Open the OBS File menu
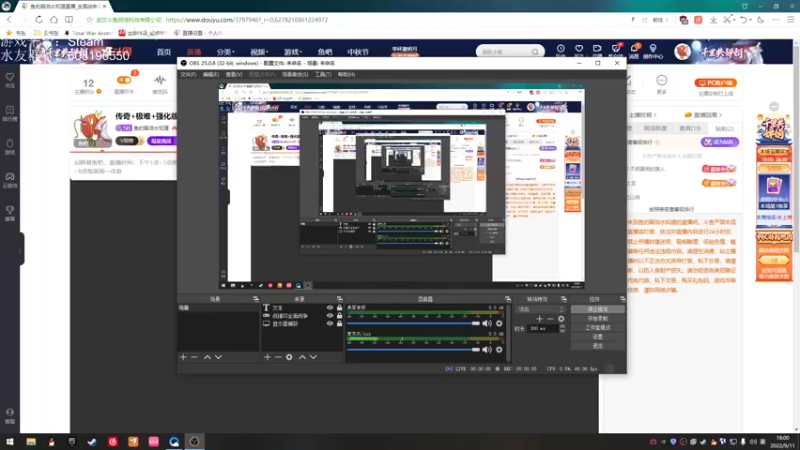 click(188, 74)
